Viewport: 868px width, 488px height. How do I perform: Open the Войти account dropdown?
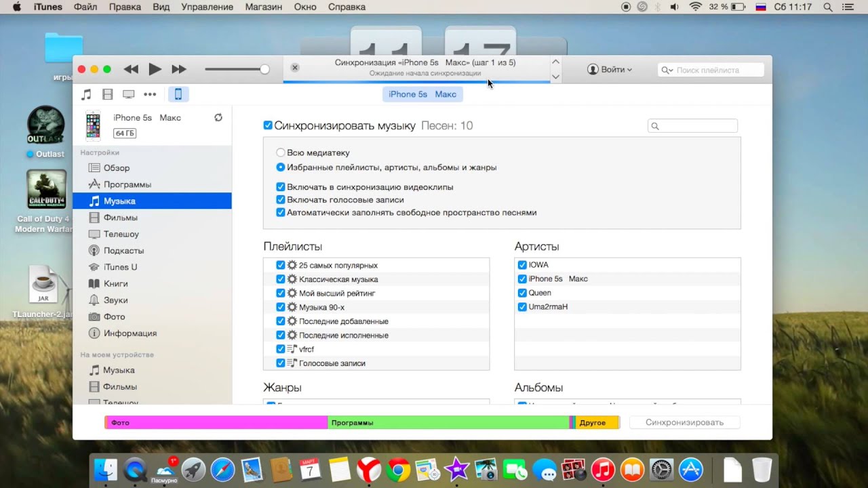click(x=610, y=69)
